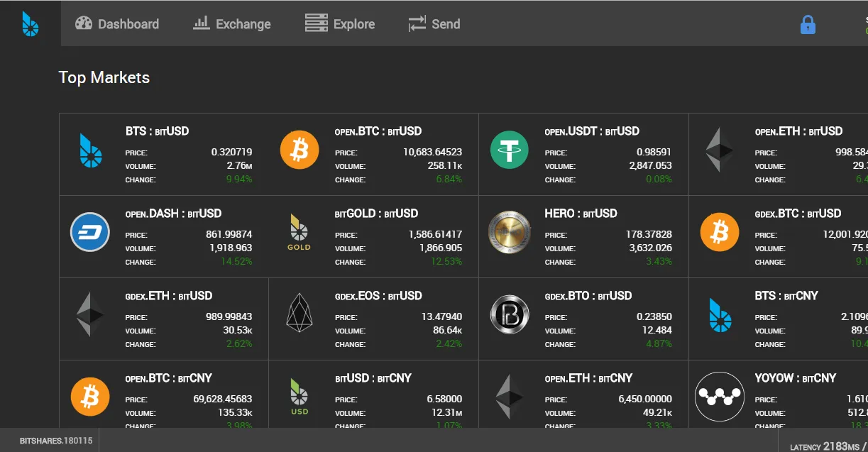Click price value 178.37828
Screen dimensions: 868x452
point(649,234)
